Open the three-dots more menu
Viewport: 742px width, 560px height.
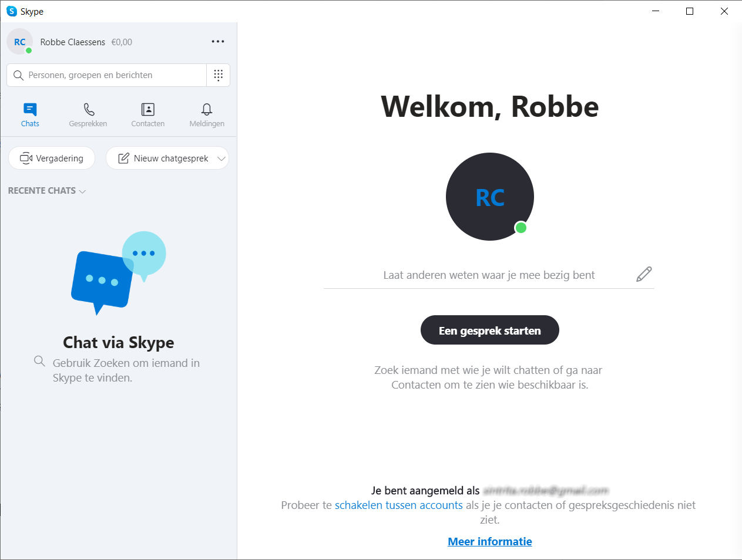click(218, 42)
